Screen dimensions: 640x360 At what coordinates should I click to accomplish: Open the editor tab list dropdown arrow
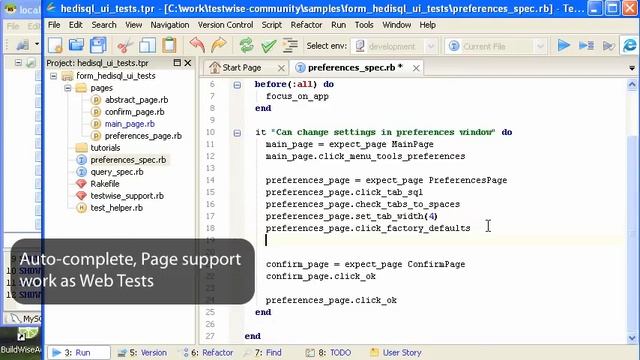coord(632,68)
